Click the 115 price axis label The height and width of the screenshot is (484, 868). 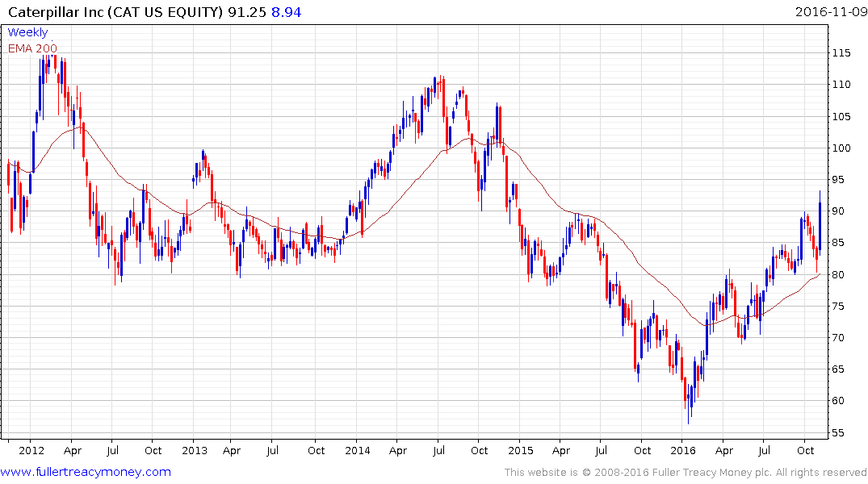point(841,53)
